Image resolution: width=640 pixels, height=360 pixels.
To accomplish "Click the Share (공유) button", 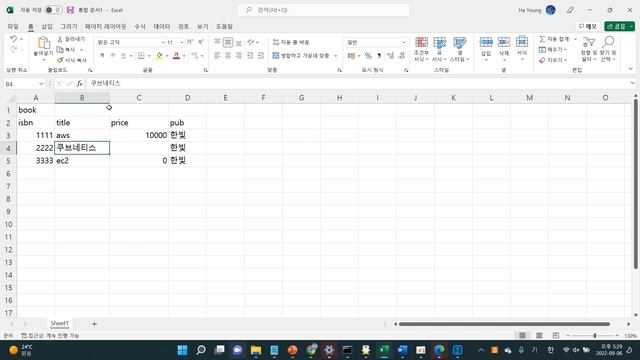I will point(619,26).
